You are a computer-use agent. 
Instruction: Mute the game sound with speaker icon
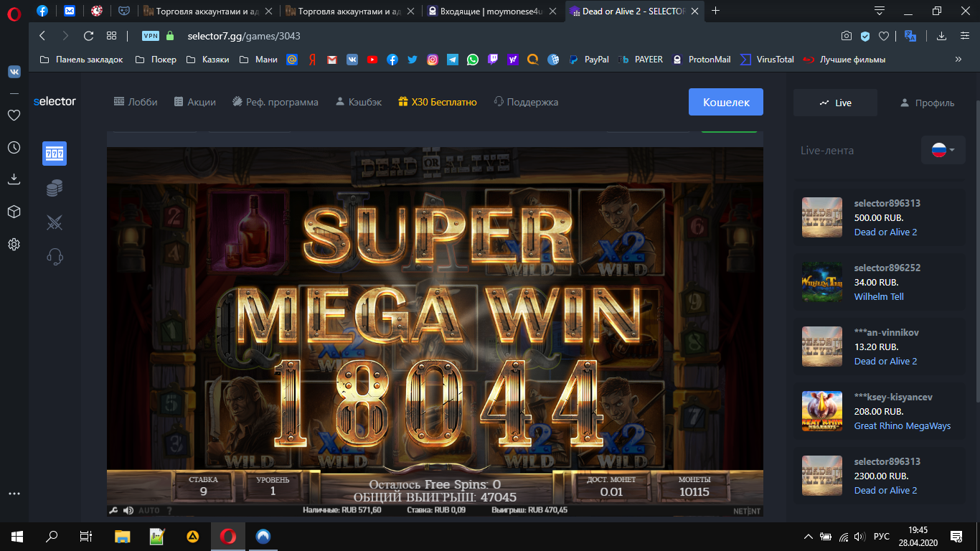tap(128, 510)
